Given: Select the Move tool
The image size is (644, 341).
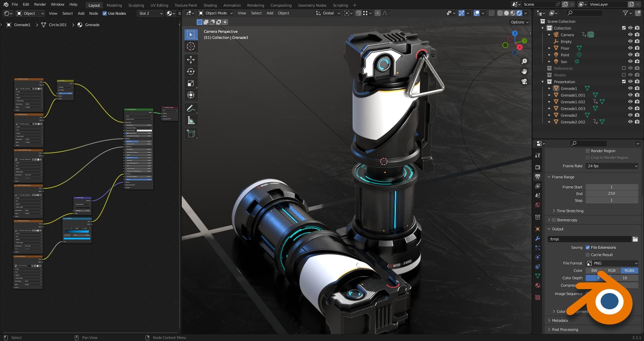Looking at the screenshot, I should pos(191,60).
